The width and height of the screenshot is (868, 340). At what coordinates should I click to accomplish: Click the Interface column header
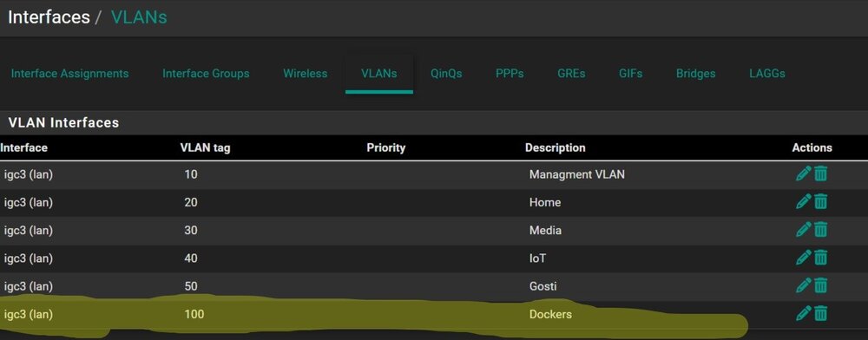pos(23,147)
